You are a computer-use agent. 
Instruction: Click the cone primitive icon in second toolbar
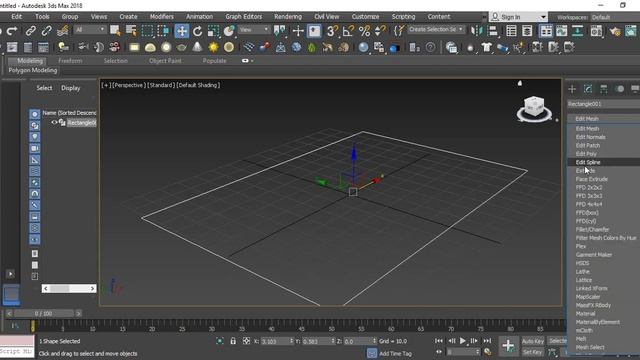tap(197, 47)
